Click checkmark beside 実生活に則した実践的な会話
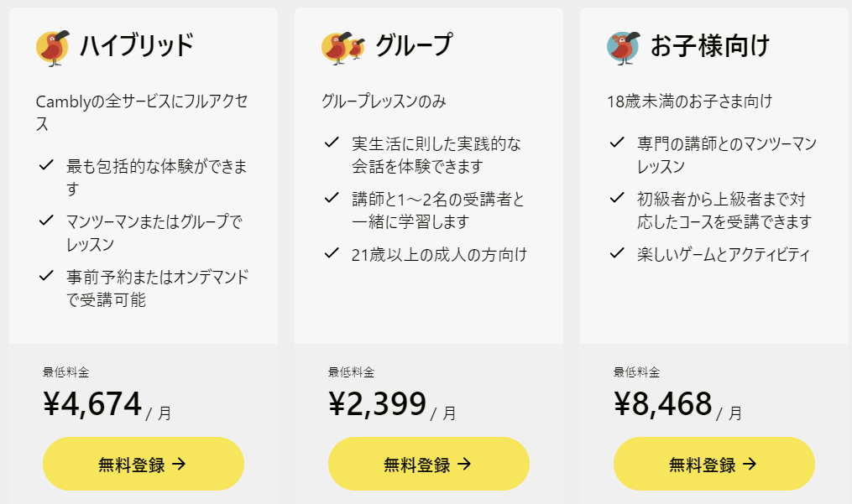The width and height of the screenshot is (852, 504). (x=332, y=143)
